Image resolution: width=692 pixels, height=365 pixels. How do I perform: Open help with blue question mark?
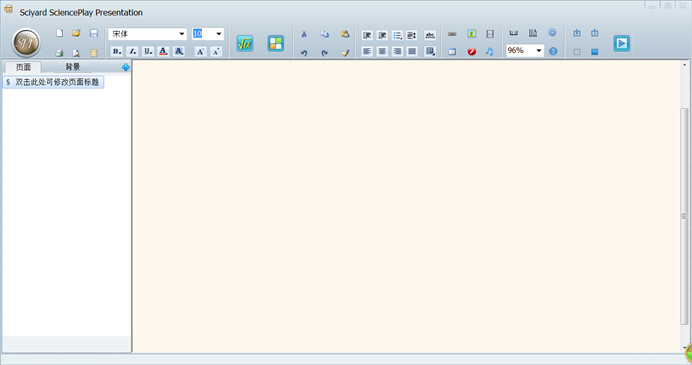tap(553, 52)
